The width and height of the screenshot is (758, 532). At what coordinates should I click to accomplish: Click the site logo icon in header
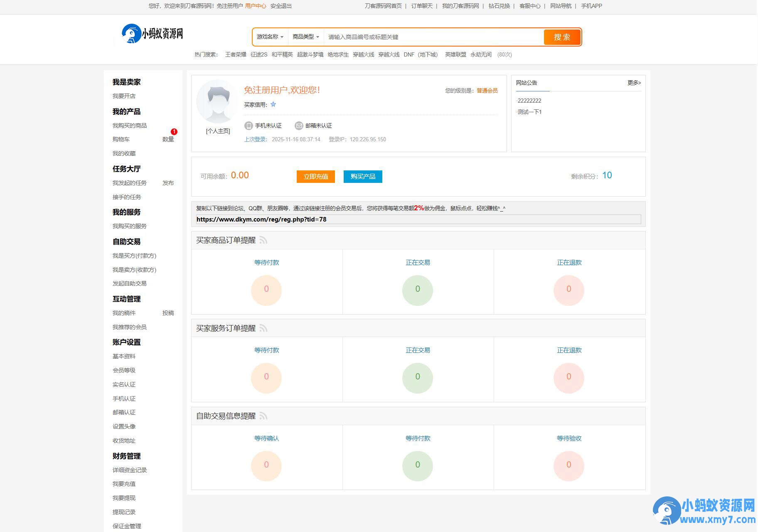tap(131, 34)
